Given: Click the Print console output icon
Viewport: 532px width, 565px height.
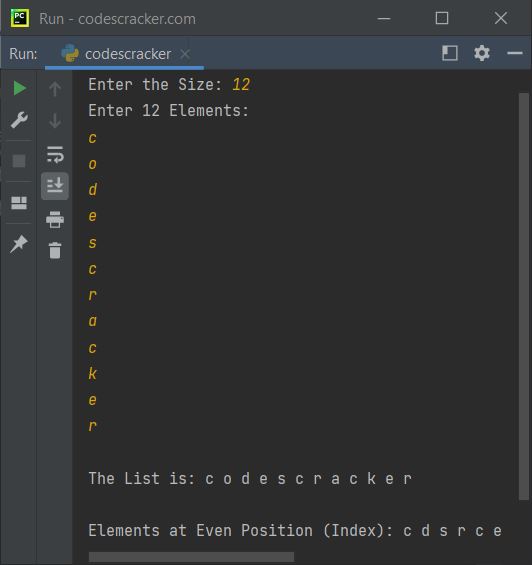Looking at the screenshot, I should click(x=55, y=219).
